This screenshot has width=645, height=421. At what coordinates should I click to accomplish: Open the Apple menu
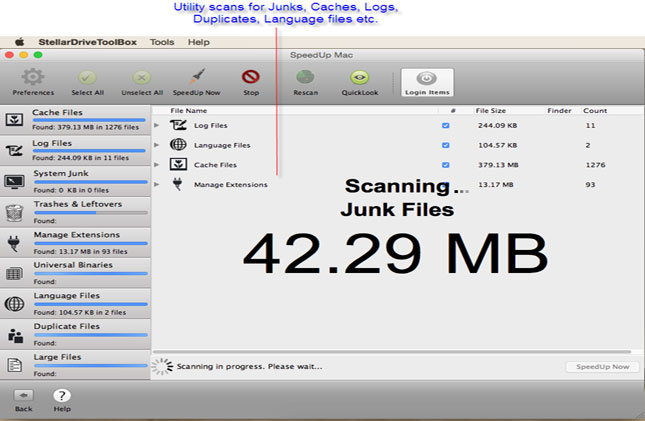[x=20, y=42]
